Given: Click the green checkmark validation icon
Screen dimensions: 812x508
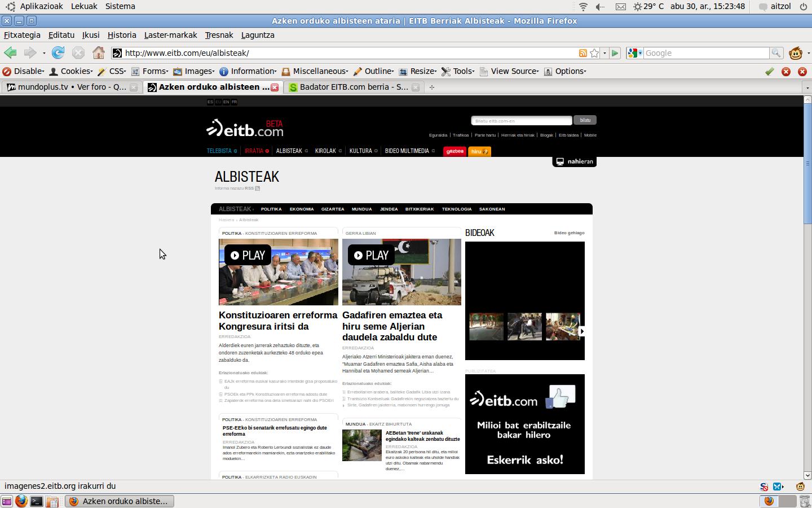Looking at the screenshot, I should (769, 72).
